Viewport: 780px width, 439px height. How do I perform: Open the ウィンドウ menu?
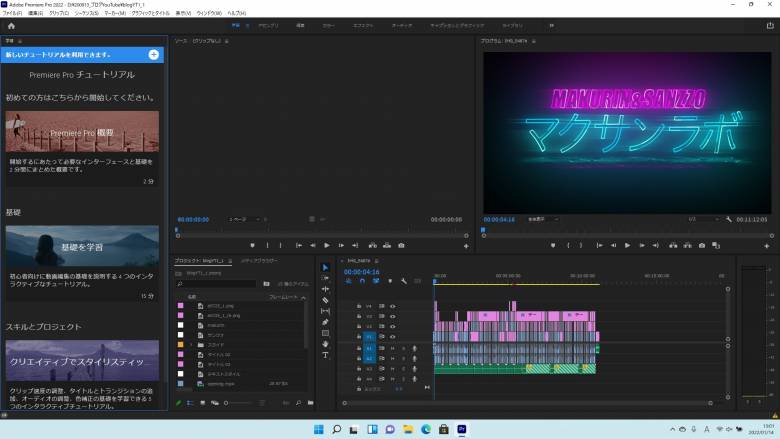(x=209, y=13)
